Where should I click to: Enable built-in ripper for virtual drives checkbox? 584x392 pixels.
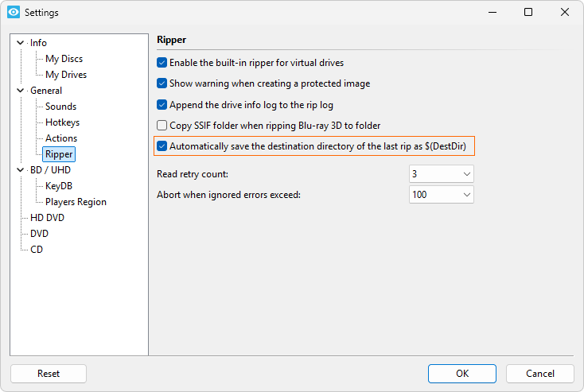coord(162,63)
